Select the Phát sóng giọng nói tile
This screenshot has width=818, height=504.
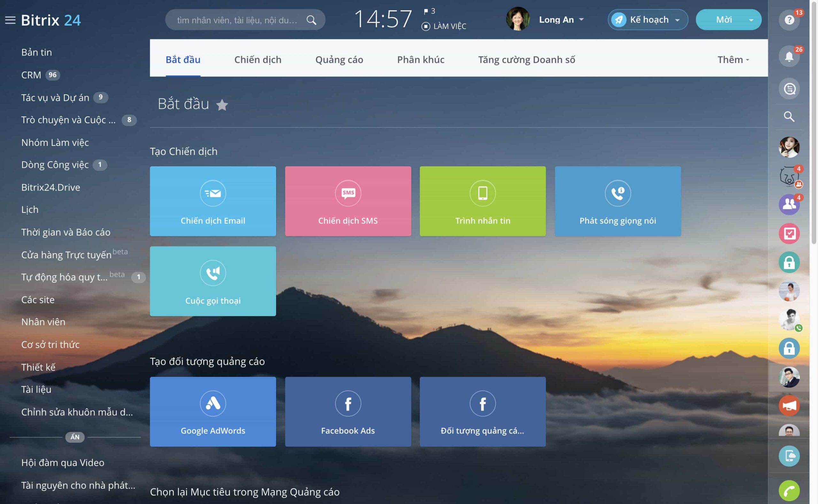(618, 201)
